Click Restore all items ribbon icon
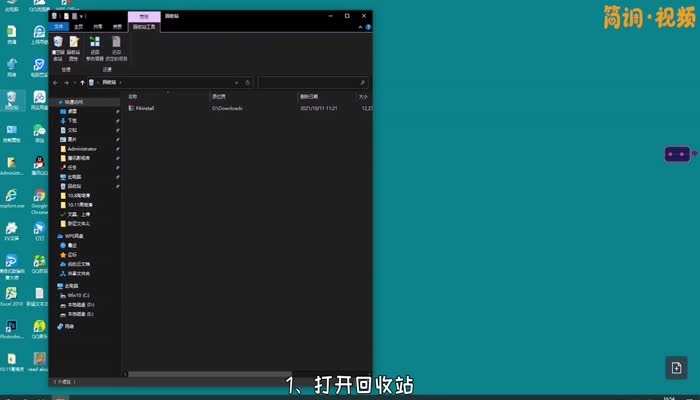Screen dimensions: 700x400 pyautogui.click(x=95, y=47)
